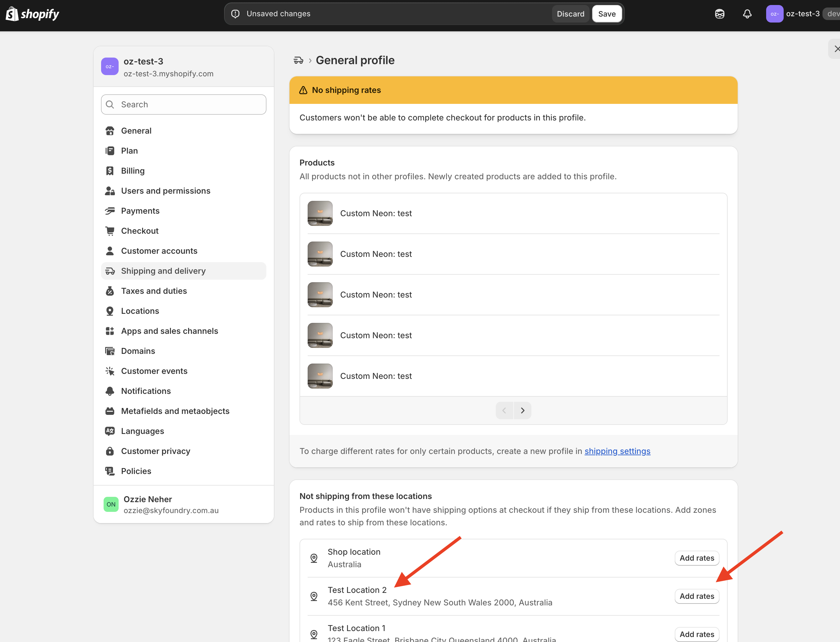Screen dimensions: 840x642
Task: Click location pin icon for Test Location 2
Action: click(x=314, y=596)
